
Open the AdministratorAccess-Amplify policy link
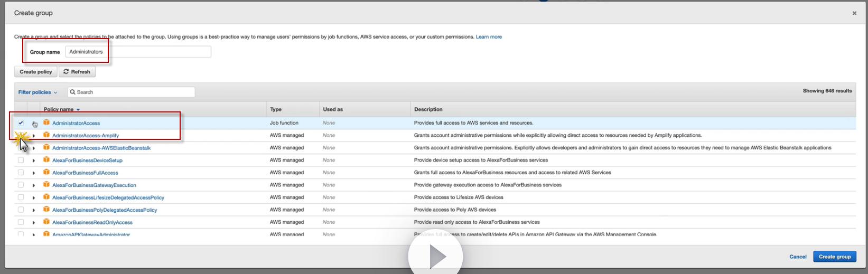86,136
